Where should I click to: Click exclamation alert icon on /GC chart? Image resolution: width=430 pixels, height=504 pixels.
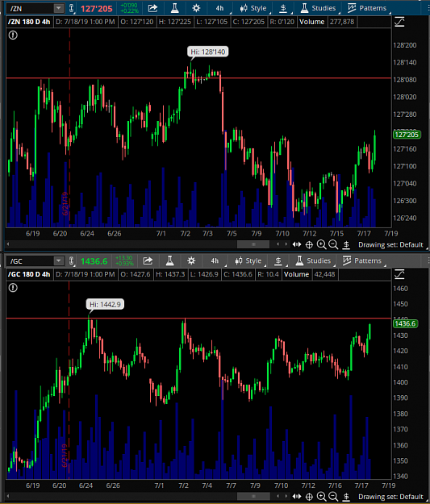[13, 287]
